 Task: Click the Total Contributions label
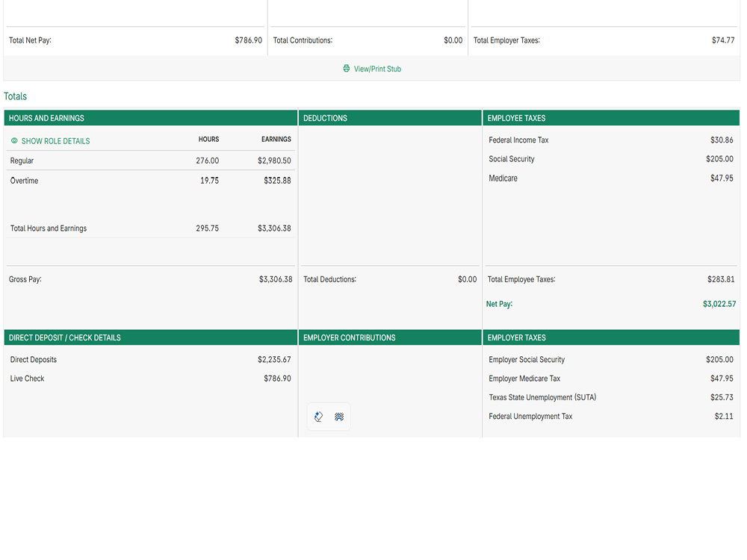tap(303, 40)
